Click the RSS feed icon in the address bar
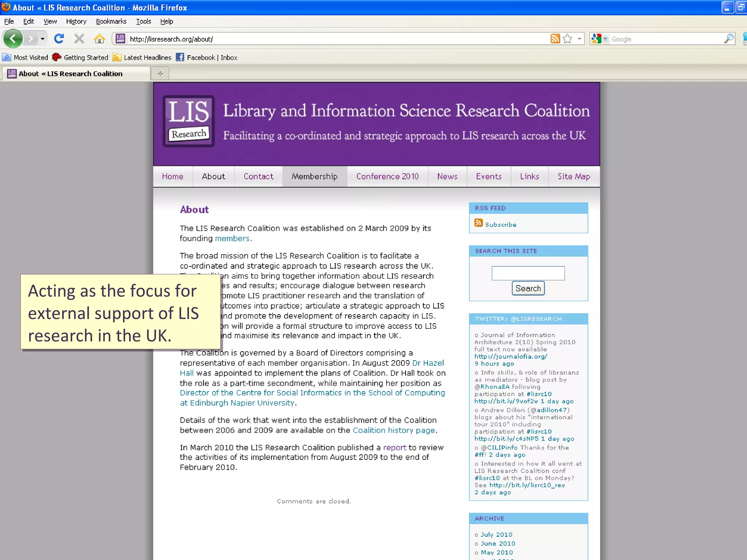747x560 pixels. pyautogui.click(x=555, y=39)
